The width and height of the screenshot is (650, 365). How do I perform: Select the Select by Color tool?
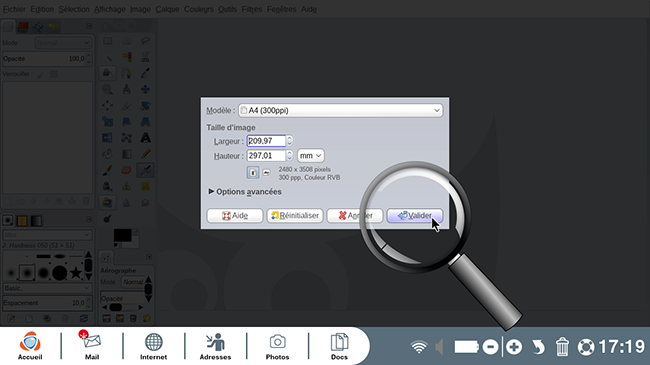(x=126, y=57)
